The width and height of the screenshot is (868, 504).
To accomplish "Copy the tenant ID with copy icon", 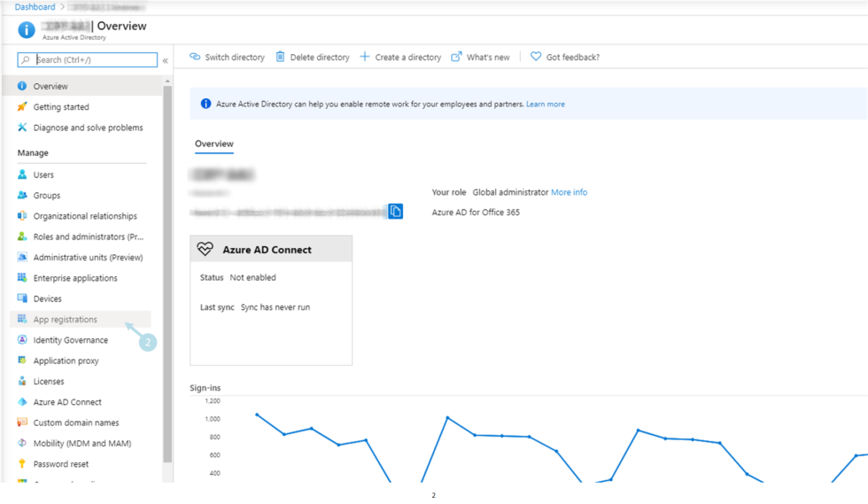I will tap(395, 211).
